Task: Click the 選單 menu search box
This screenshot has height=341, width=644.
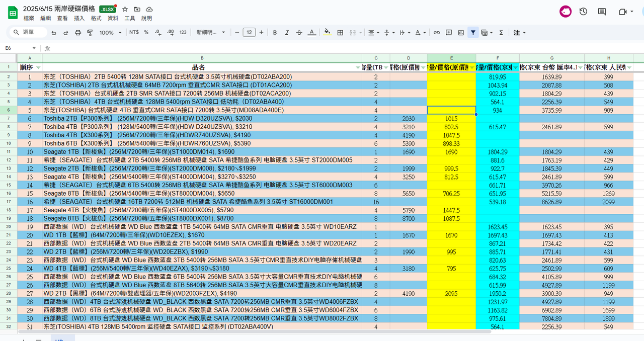Action: [28, 32]
